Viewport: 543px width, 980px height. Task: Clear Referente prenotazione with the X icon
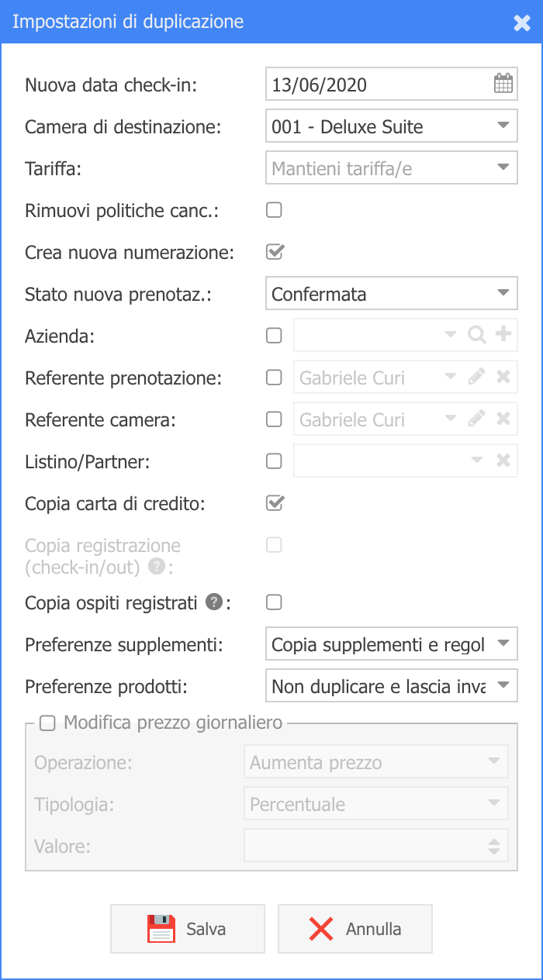pos(503,377)
